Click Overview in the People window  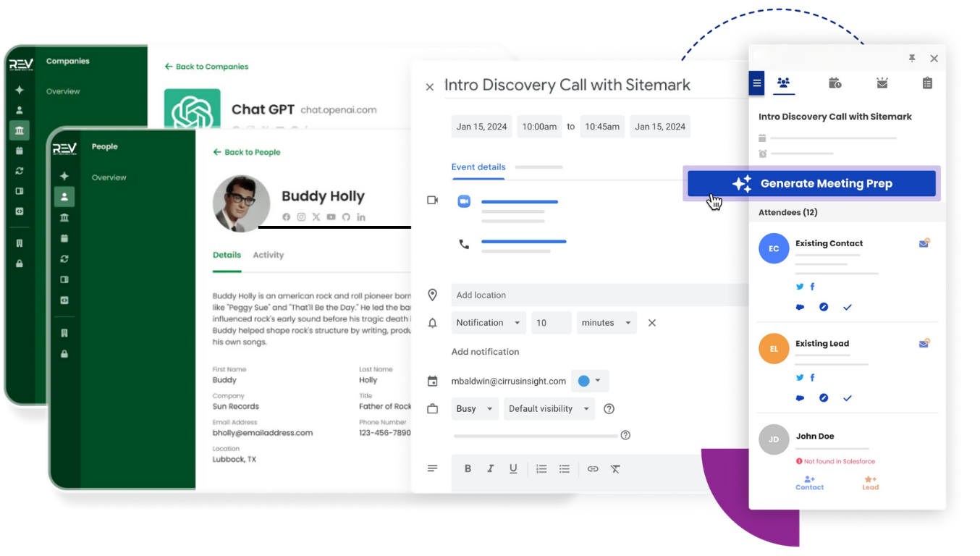click(x=109, y=177)
